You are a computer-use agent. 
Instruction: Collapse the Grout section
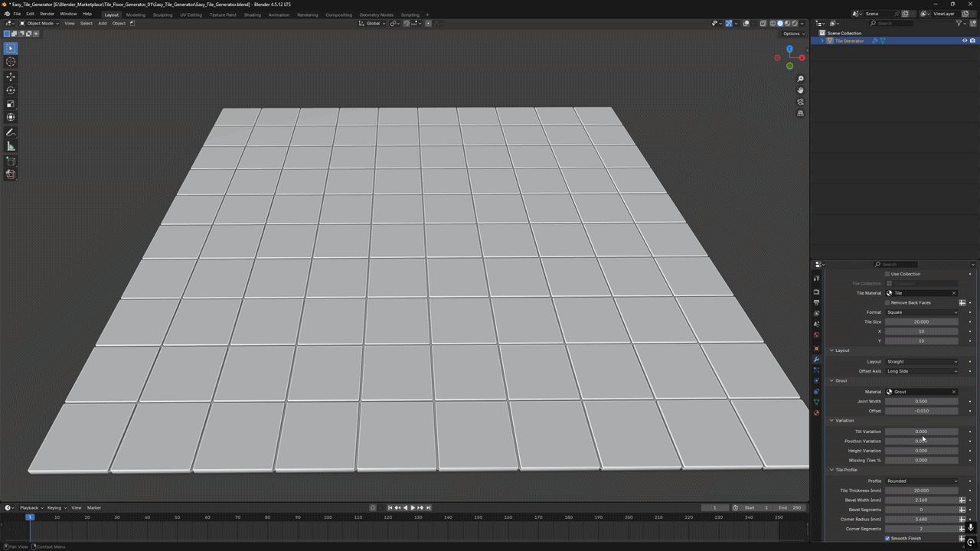pyautogui.click(x=840, y=380)
